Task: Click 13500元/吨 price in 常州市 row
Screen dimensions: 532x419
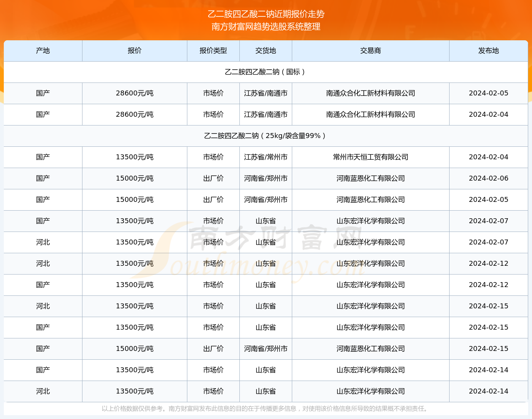Action: [x=135, y=157]
